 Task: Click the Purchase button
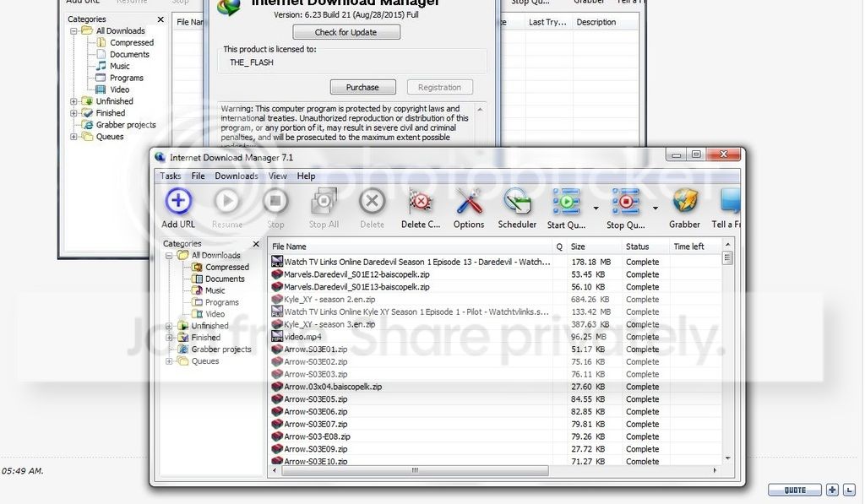tap(362, 87)
